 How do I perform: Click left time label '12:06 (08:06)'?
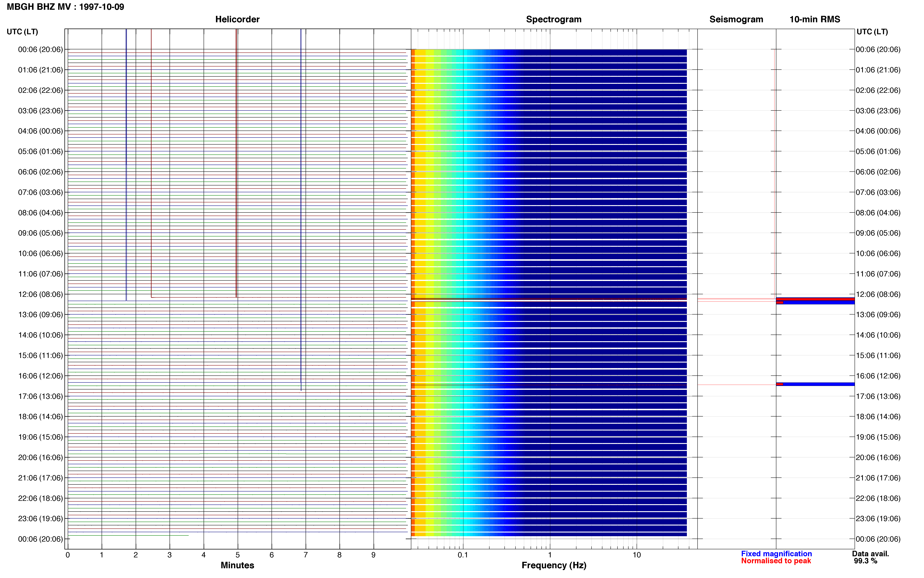(41, 294)
